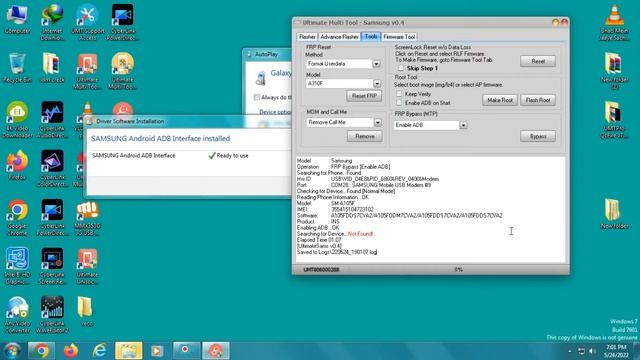640x360 pixels.
Task: Open the New folder (2) icon
Action: [x=614, y=71]
